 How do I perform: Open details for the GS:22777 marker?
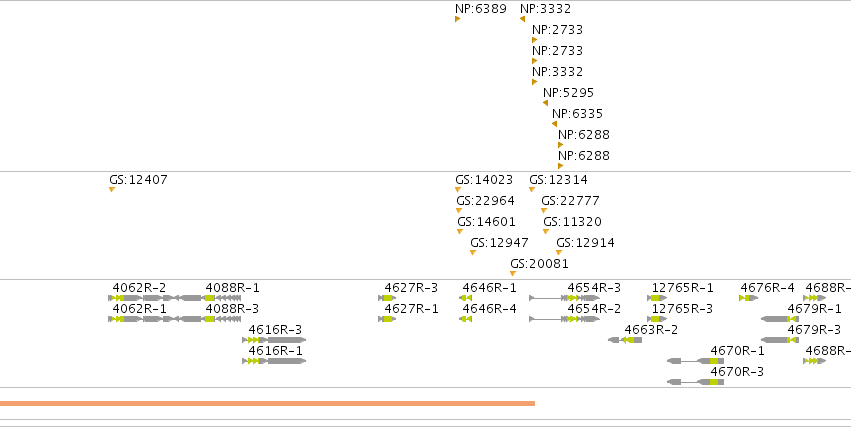(x=544, y=211)
